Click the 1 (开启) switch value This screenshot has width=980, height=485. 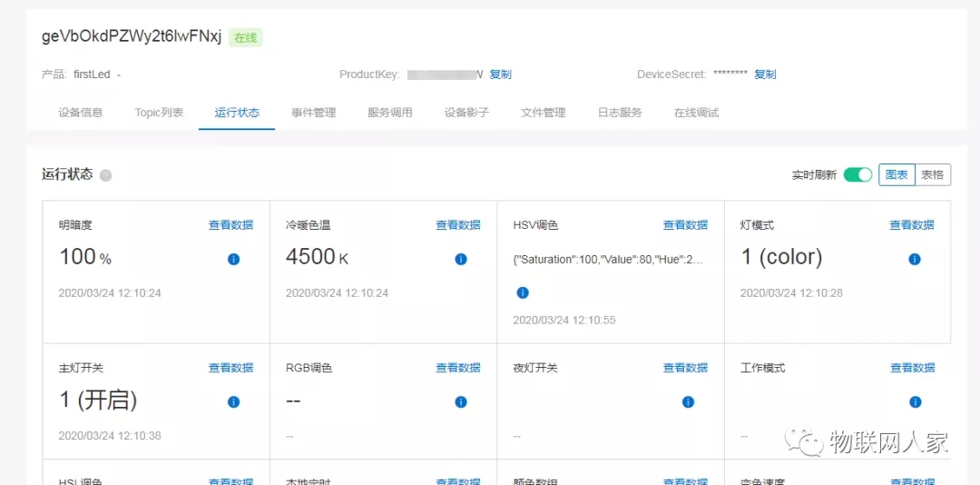tap(98, 400)
